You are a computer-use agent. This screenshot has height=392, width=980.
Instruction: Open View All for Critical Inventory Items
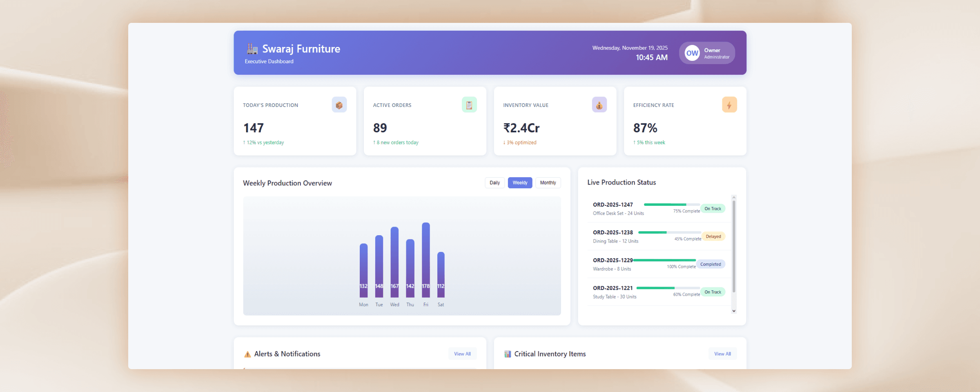723,354
